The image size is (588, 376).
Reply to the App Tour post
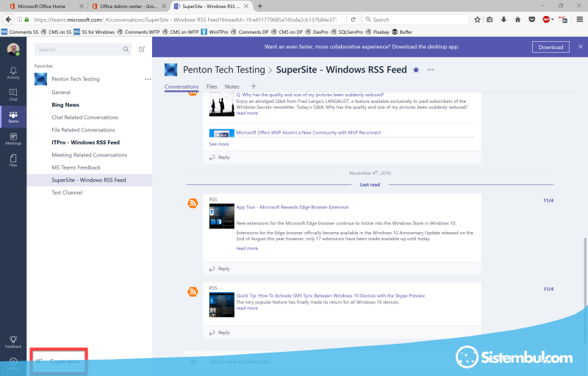pyautogui.click(x=219, y=269)
